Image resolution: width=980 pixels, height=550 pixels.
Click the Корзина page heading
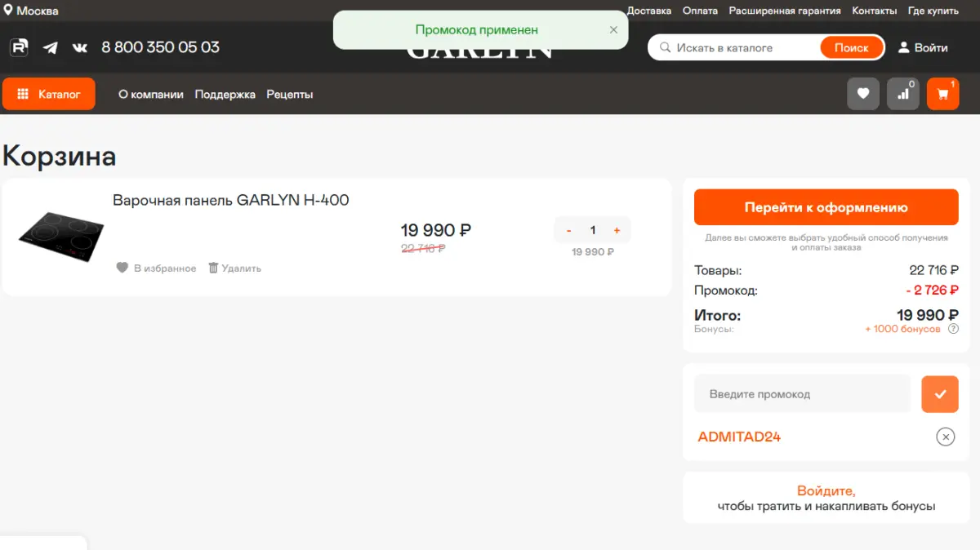tap(60, 156)
